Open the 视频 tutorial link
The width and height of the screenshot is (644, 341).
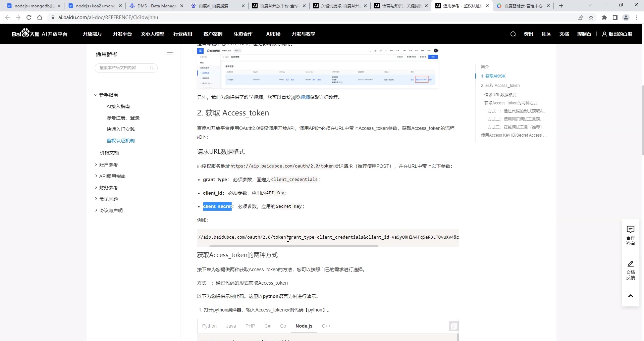[305, 97]
